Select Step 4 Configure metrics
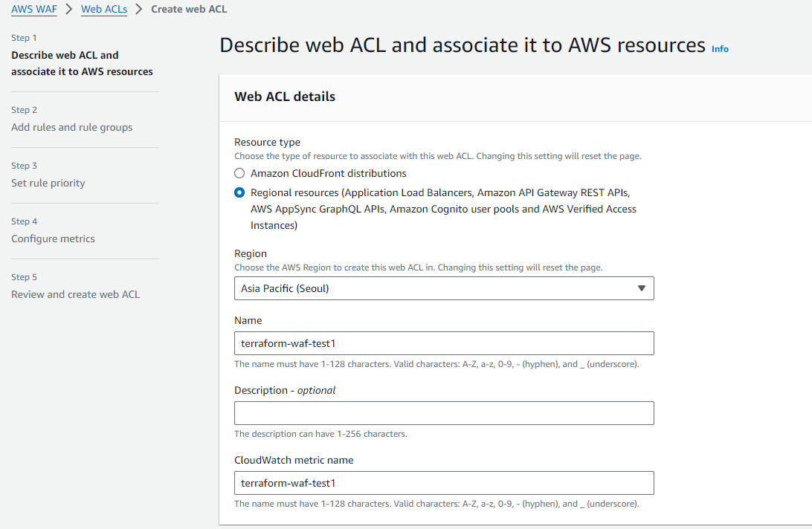Viewport: 812px width, 529px height. pos(54,238)
